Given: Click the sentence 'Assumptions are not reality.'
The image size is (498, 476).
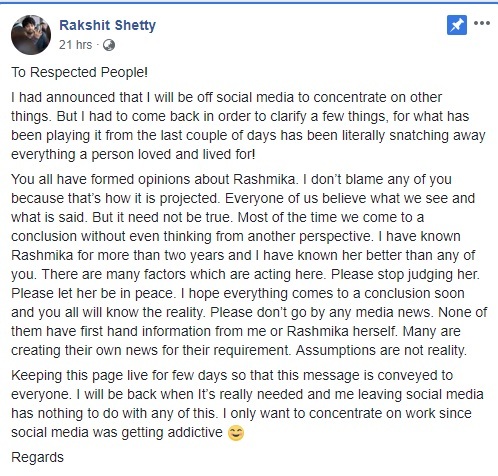Looking at the screenshot, I should coord(381,350).
